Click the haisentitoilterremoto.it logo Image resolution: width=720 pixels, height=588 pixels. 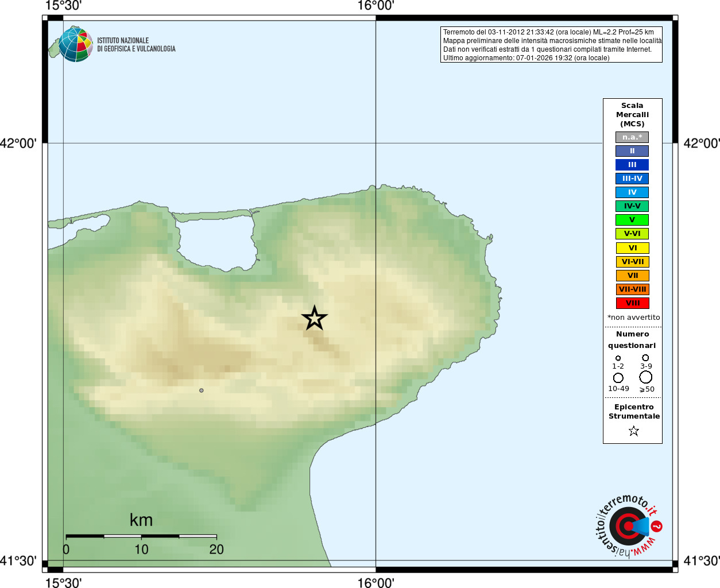coord(629,526)
